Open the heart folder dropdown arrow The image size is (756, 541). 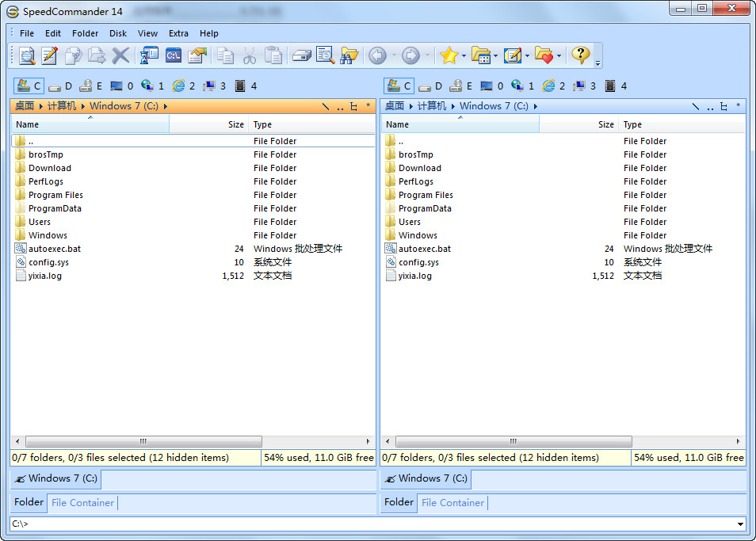tap(559, 56)
